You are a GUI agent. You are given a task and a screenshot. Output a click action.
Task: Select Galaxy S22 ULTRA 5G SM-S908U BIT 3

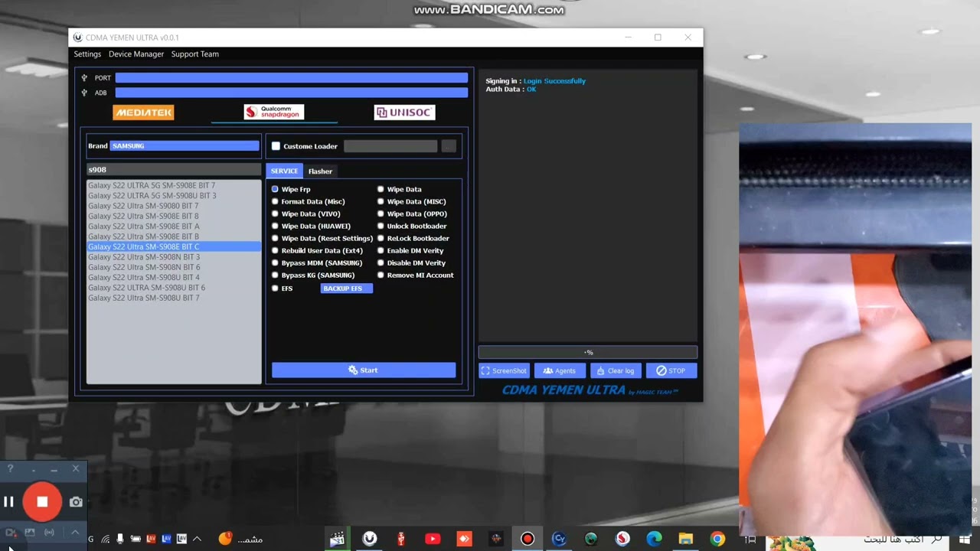pyautogui.click(x=174, y=196)
